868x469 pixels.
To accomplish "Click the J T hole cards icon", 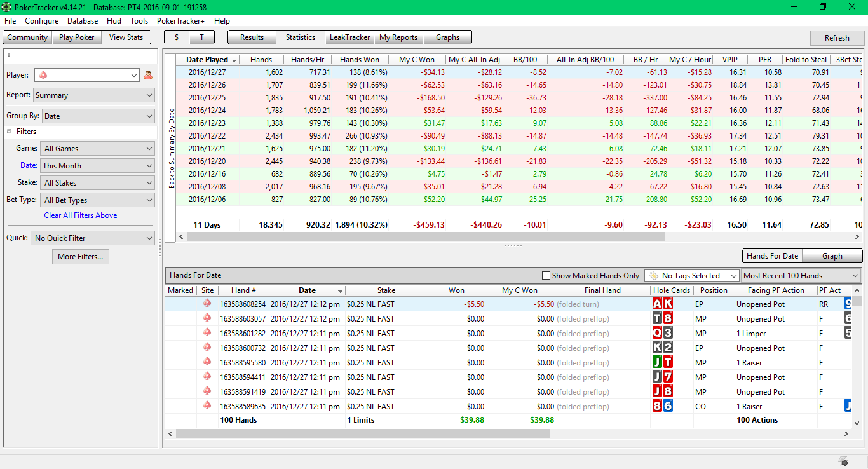I will (662, 362).
